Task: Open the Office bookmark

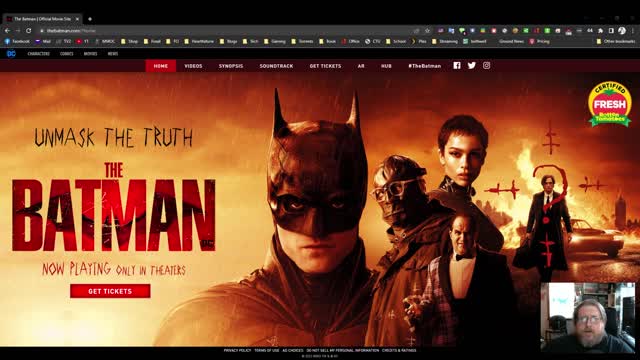Action: click(x=351, y=41)
